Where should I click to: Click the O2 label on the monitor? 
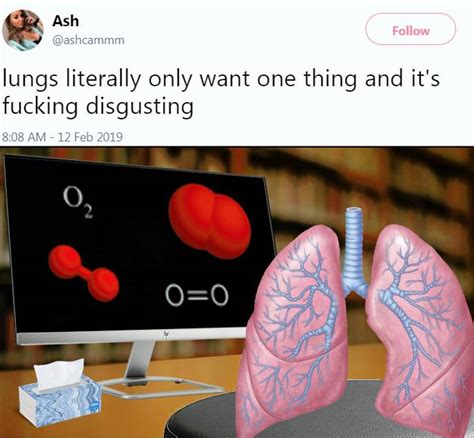[78, 201]
